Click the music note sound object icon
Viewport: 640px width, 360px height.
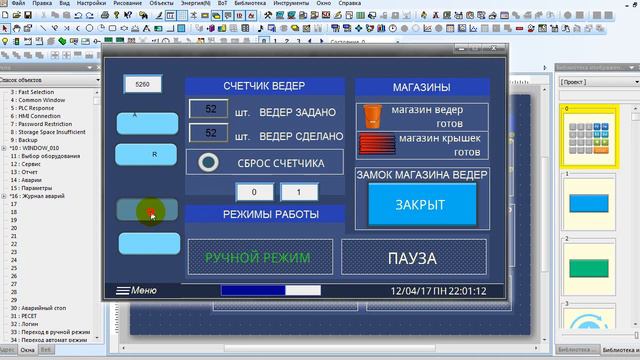260,29
